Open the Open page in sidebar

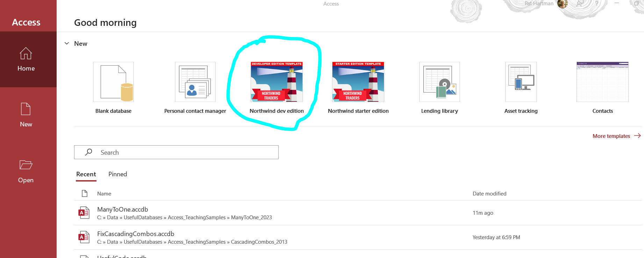pos(26,171)
